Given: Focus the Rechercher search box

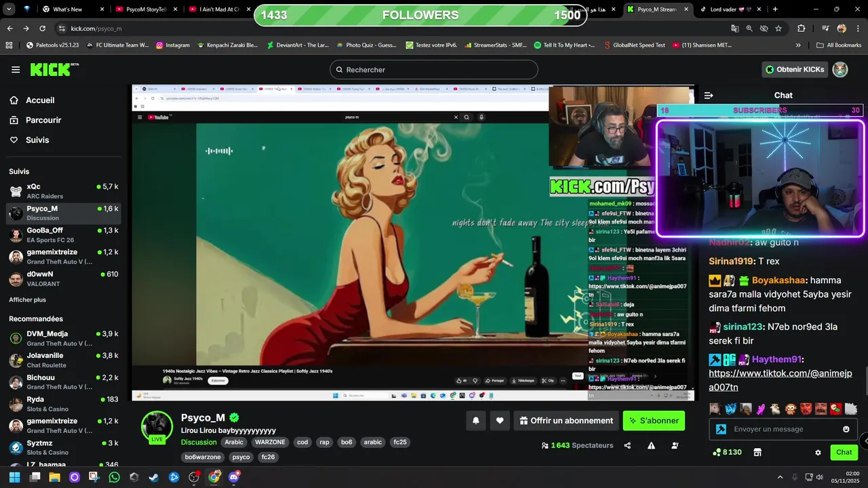Looking at the screenshot, I should (x=434, y=70).
